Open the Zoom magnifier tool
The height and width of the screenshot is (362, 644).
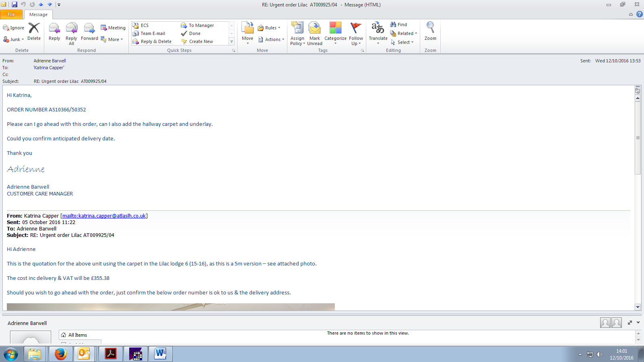pos(430,31)
